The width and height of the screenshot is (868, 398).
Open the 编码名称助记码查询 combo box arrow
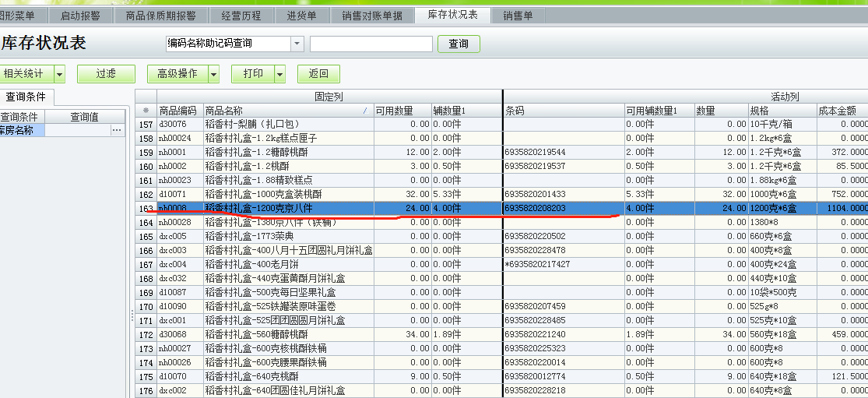(297, 44)
